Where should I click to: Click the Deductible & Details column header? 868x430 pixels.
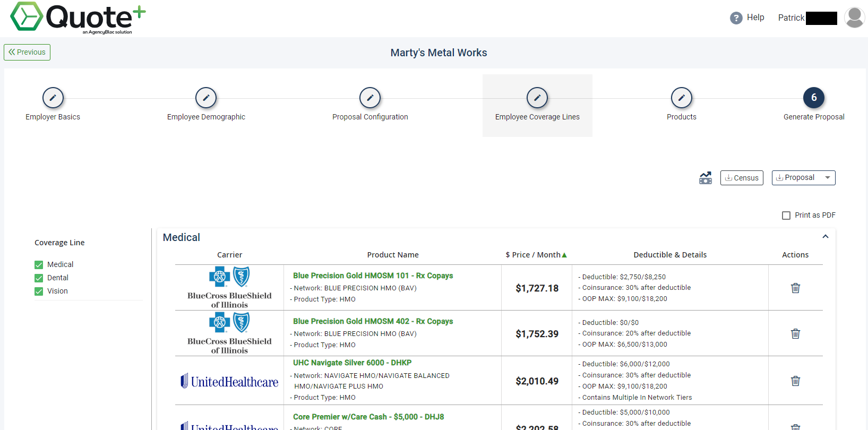[x=670, y=255]
